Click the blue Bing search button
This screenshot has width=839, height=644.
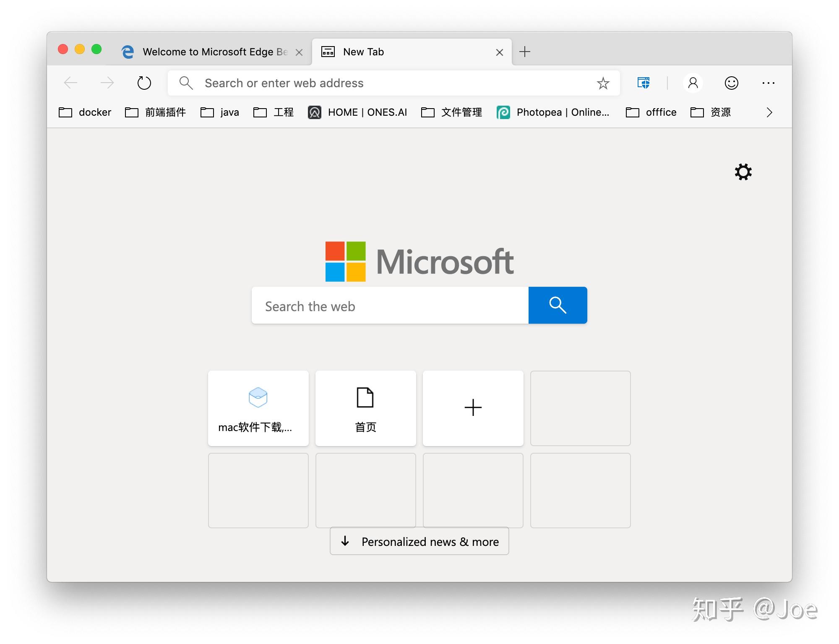click(558, 305)
